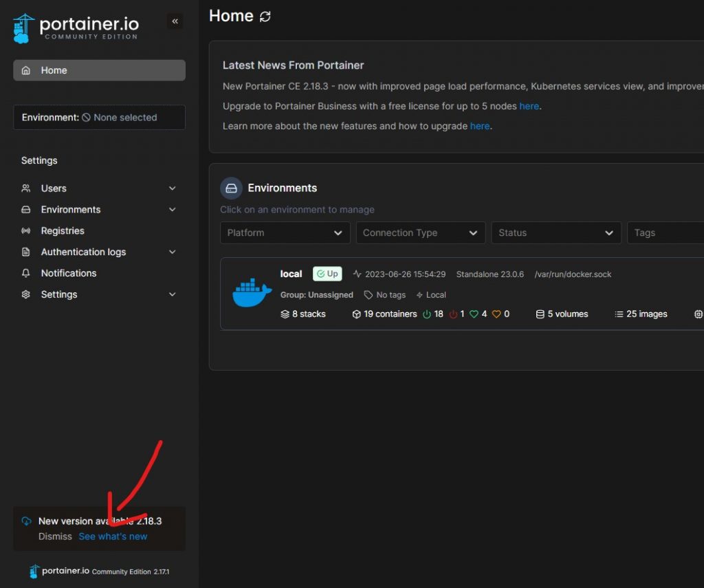Click the Portainer.io logo in sidebar
The height and width of the screenshot is (588, 704).
76,28
